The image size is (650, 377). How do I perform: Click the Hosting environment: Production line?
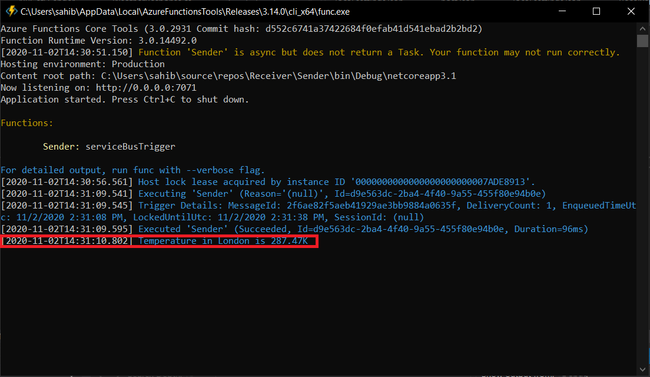[x=82, y=64]
